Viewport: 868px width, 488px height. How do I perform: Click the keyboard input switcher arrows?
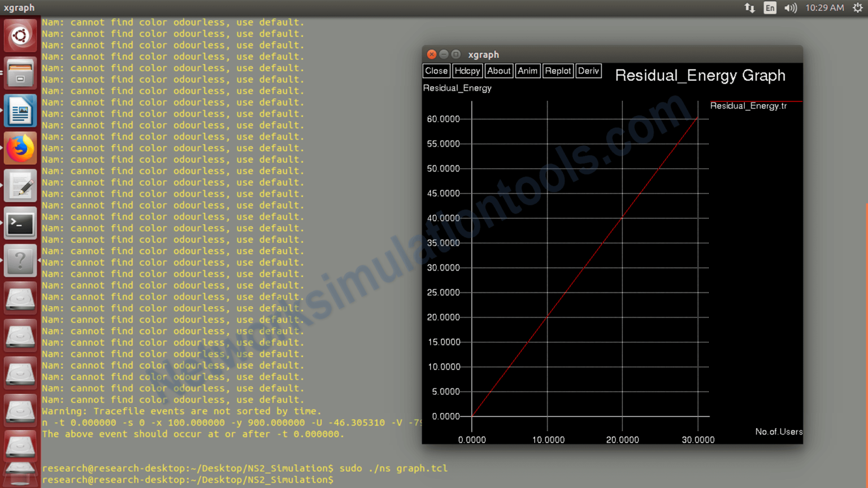(750, 7)
